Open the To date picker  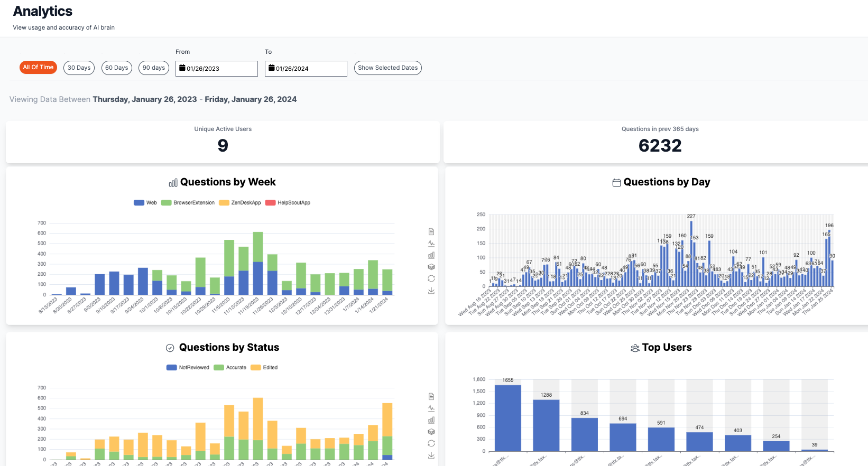[x=306, y=69]
